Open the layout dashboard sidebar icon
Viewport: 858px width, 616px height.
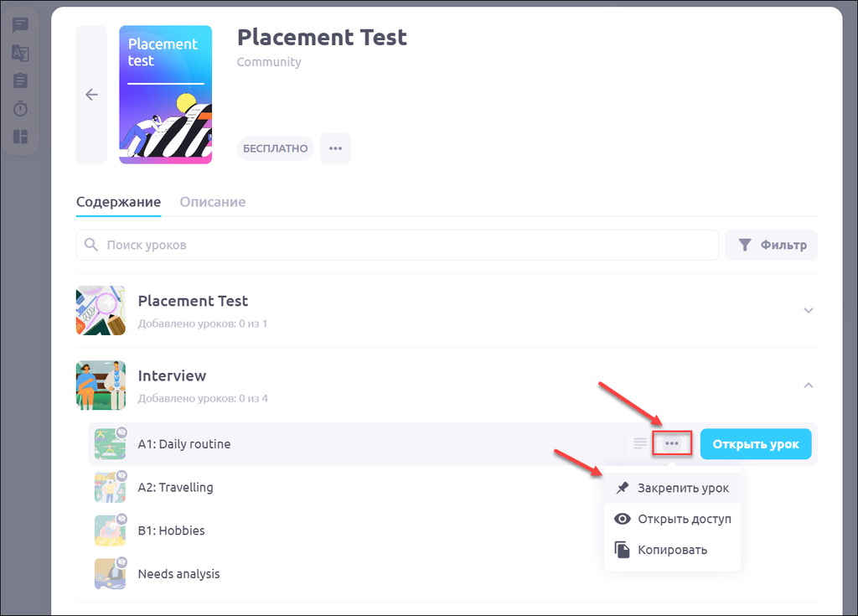(x=20, y=136)
